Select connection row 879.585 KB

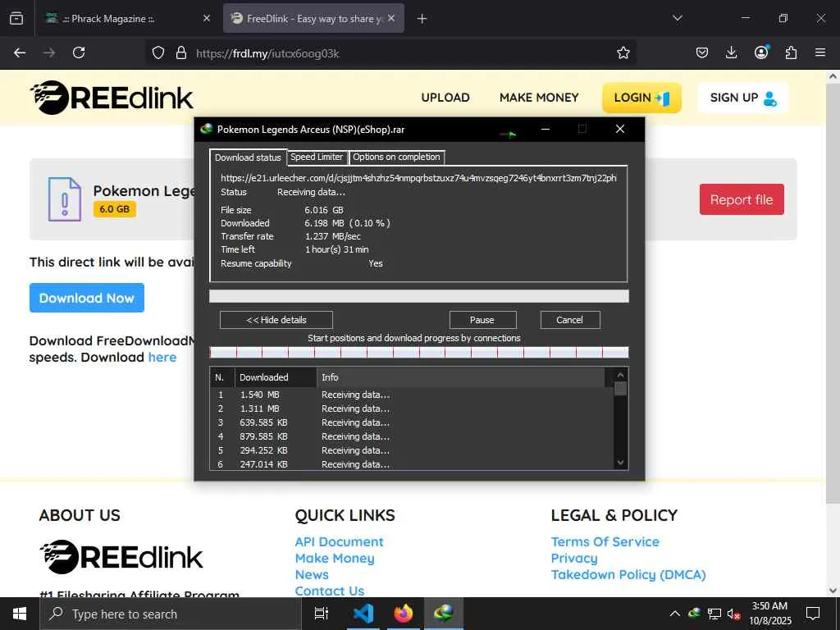pyautogui.click(x=412, y=436)
